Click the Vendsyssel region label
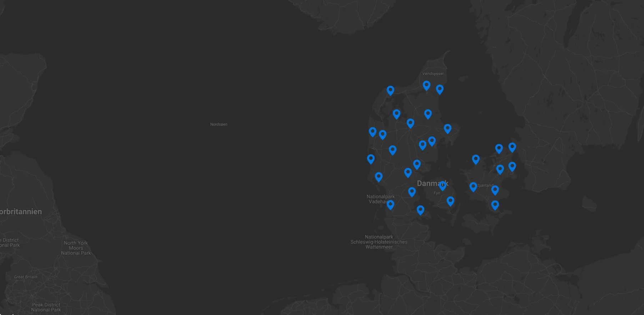 click(x=433, y=74)
